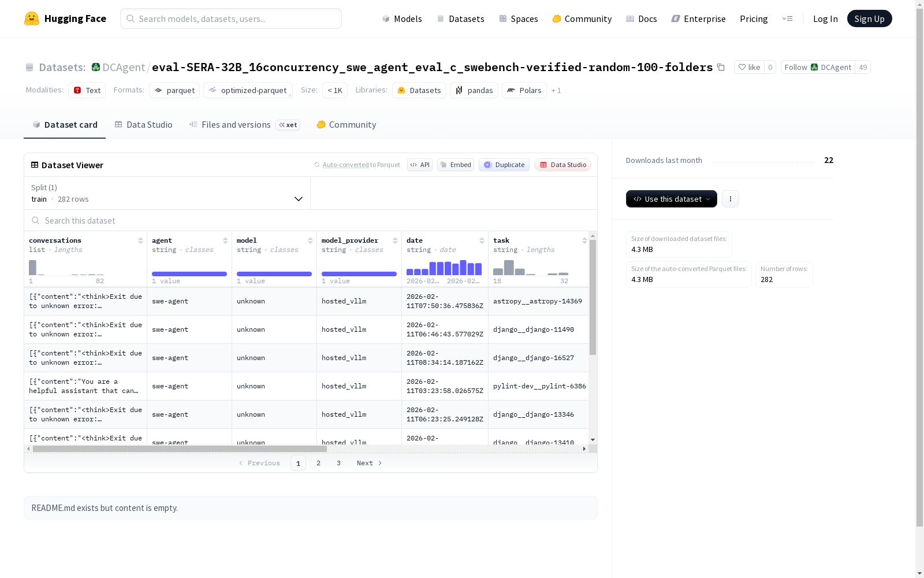Open the Use this dataset dropdown
The image size is (924, 578).
click(x=672, y=199)
